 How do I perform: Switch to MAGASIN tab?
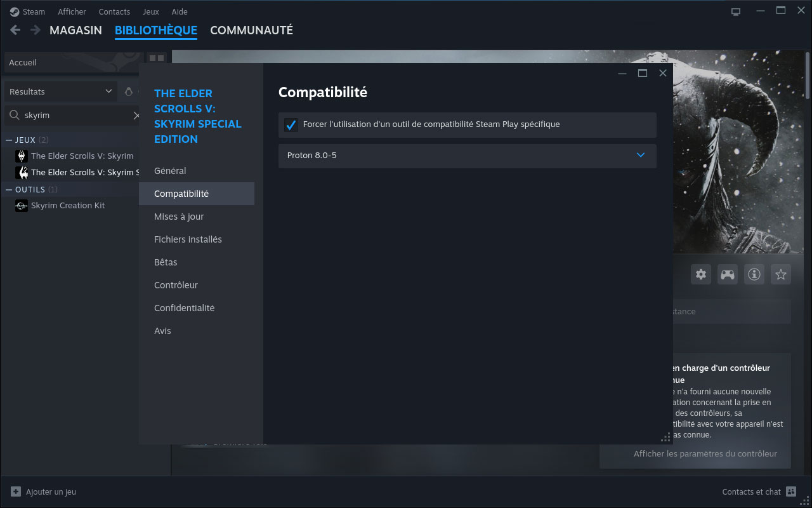[75, 30]
